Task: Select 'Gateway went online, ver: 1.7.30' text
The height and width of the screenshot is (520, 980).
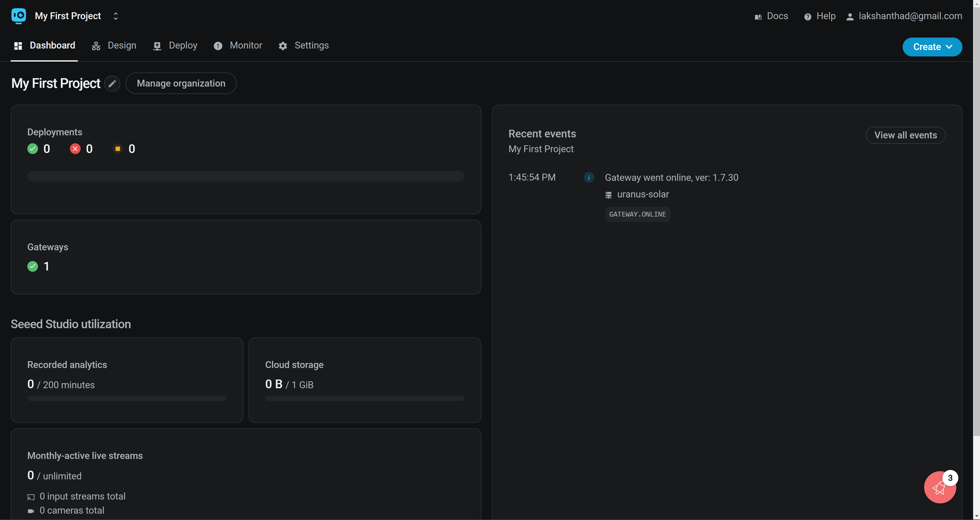Action: [x=671, y=178]
